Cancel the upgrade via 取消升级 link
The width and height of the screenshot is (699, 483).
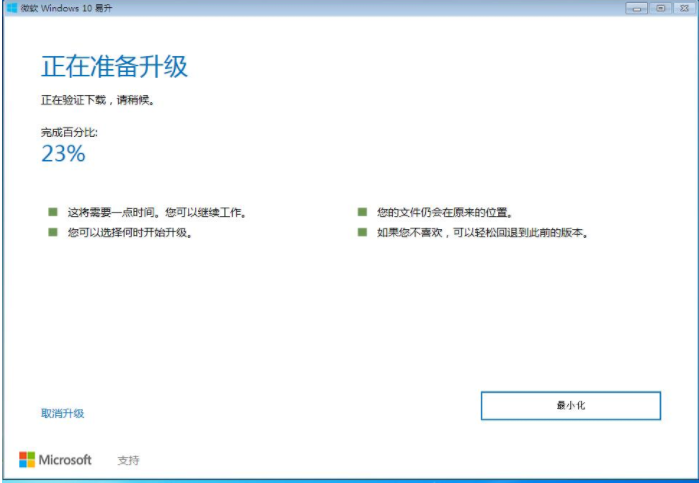[x=62, y=413]
